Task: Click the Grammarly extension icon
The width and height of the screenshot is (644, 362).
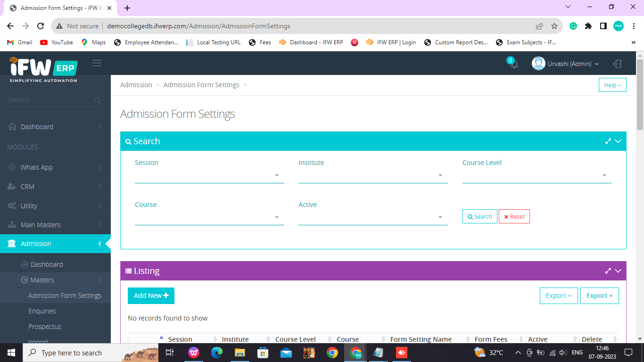Action: pos(573,26)
